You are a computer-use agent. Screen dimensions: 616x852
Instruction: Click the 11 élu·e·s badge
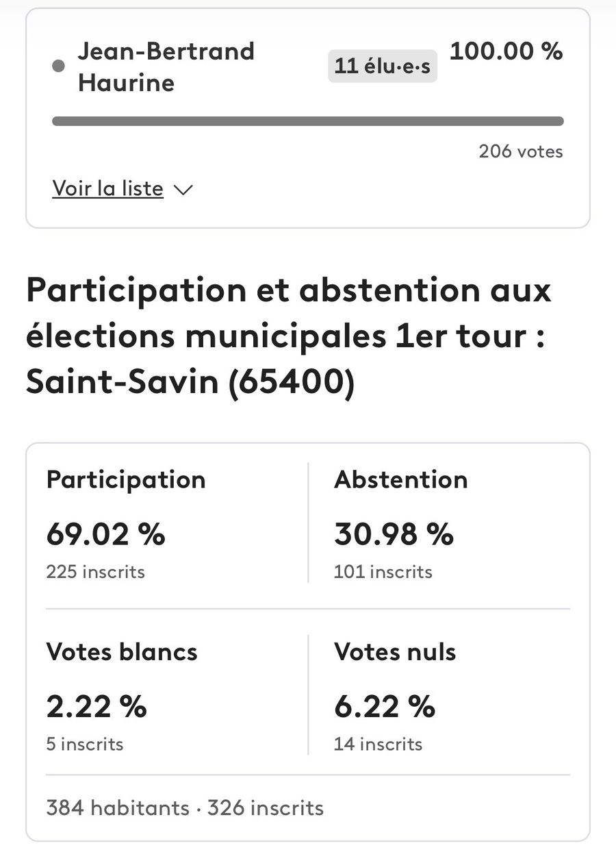(x=382, y=66)
